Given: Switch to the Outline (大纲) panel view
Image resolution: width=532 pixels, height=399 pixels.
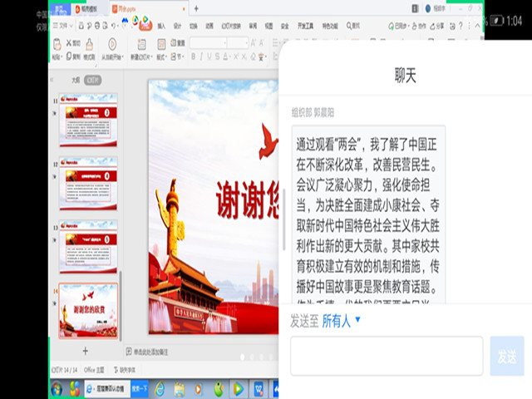Looking at the screenshot, I should pyautogui.click(x=76, y=81).
